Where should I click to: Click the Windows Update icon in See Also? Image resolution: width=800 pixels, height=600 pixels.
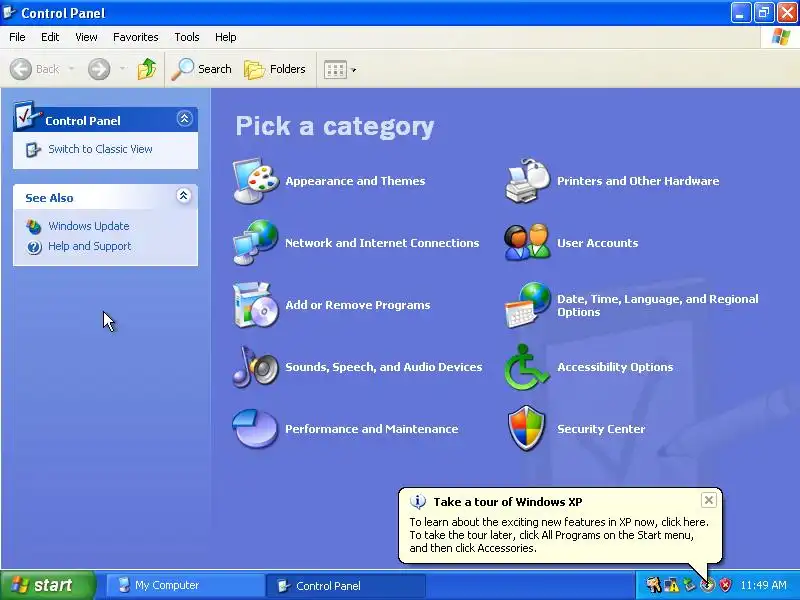34,226
